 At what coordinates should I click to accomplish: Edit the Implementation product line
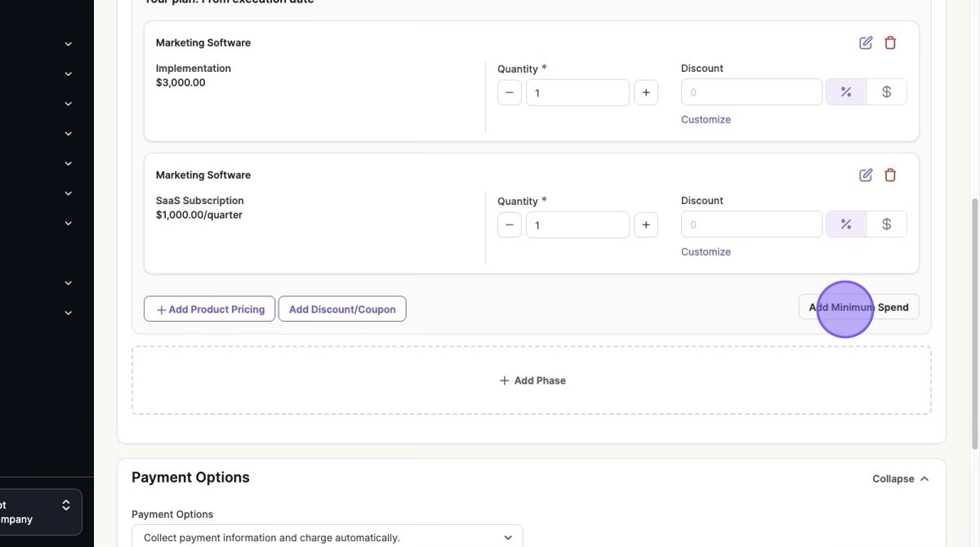[866, 42]
